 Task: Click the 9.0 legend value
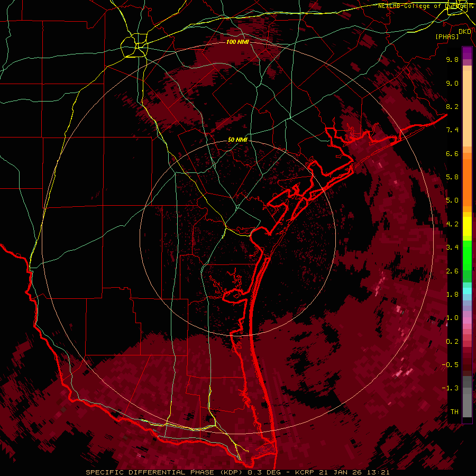click(x=452, y=83)
